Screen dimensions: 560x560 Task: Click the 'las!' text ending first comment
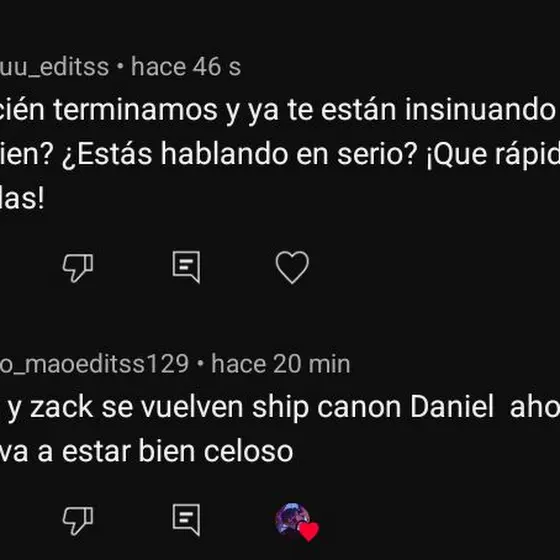point(22,199)
